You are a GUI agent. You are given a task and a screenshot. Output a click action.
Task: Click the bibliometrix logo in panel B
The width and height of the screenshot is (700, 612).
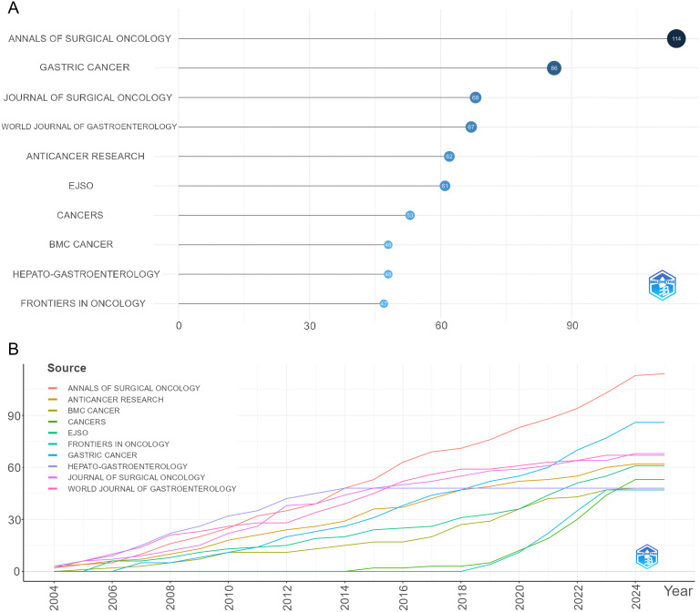point(647,556)
